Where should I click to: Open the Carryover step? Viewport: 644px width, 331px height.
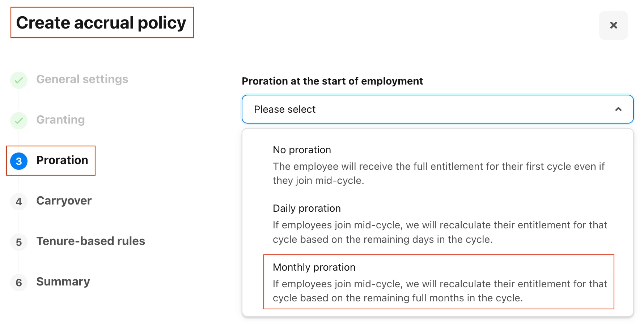[64, 201]
